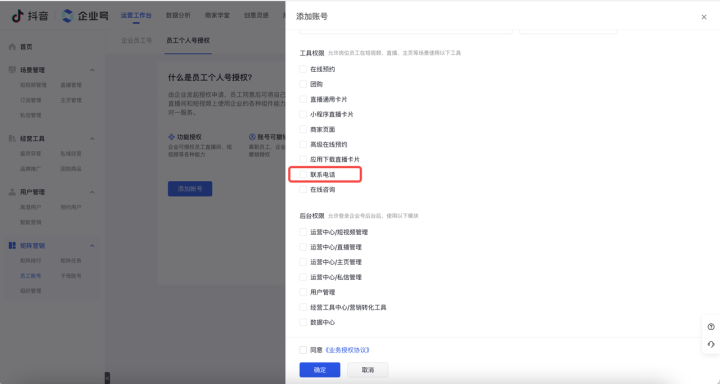Go to 首页 in the sidebar
The height and width of the screenshot is (384, 720).
point(26,47)
